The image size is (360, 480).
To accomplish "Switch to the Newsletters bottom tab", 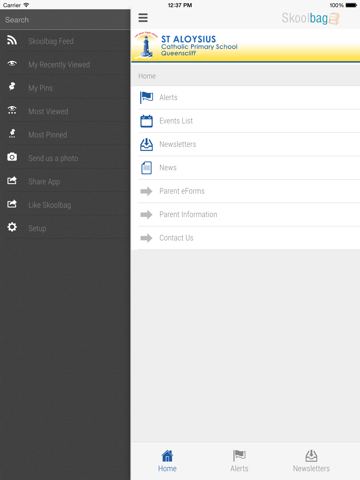I will [x=311, y=461].
